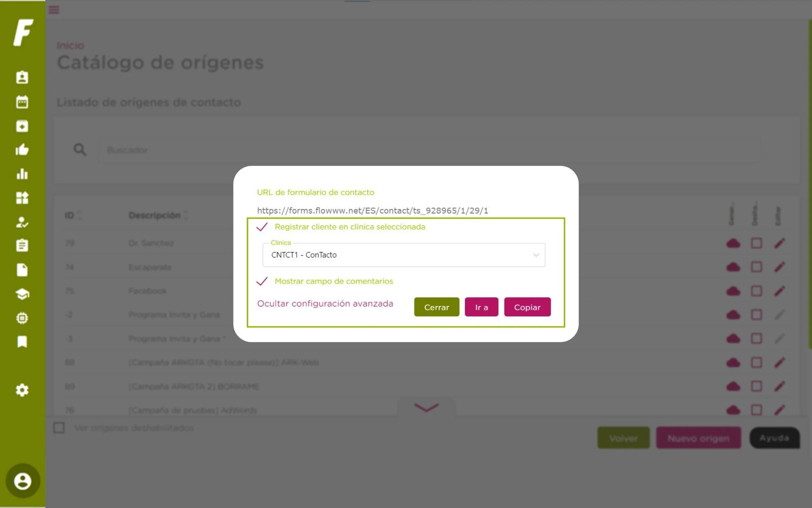Screen dimensions: 812x508
Task: Open the contacts badge sidebar icon
Action: [22, 77]
